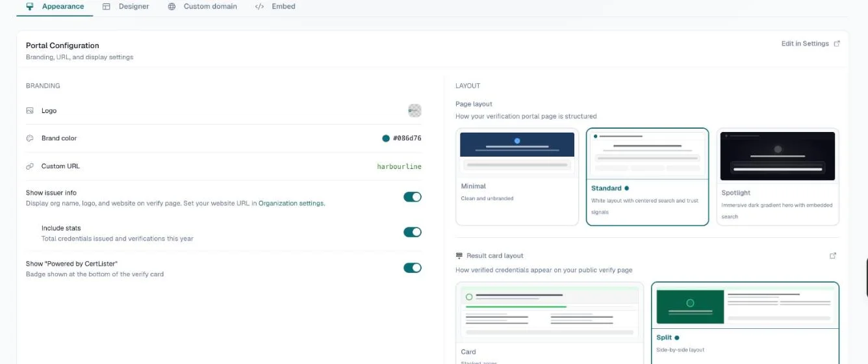Click Edit in Settings link
The height and width of the screenshot is (364, 868).
pos(805,44)
